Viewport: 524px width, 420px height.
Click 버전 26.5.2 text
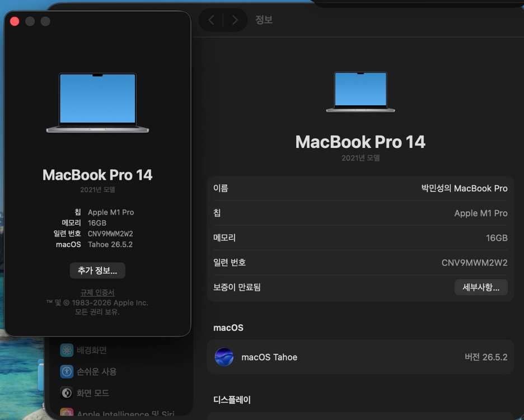click(486, 357)
